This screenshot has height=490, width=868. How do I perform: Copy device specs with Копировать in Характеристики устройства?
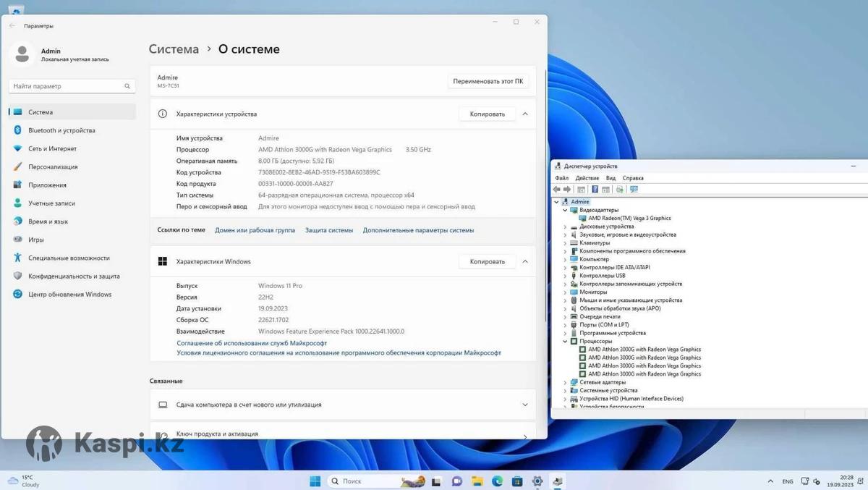tap(488, 114)
